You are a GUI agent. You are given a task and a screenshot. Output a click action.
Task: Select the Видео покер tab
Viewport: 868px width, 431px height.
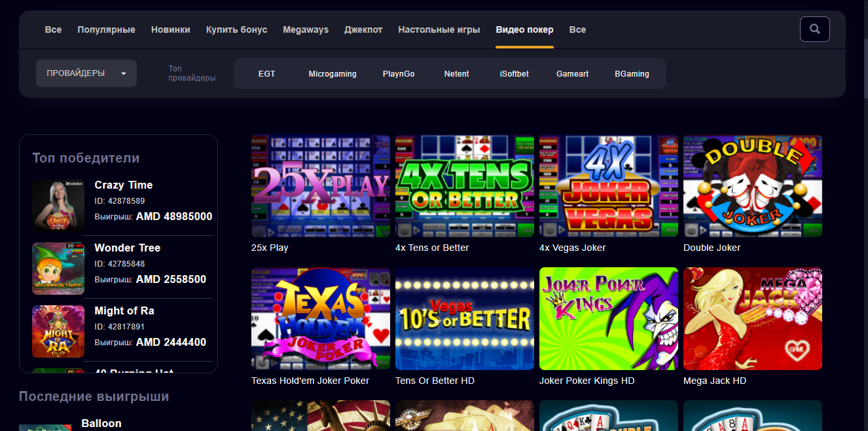point(524,29)
